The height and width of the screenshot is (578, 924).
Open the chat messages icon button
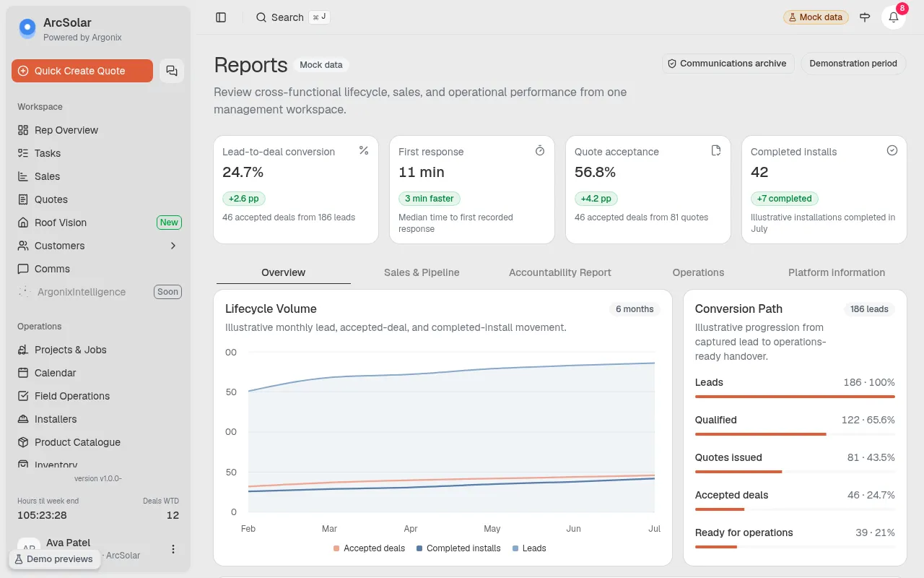point(172,71)
